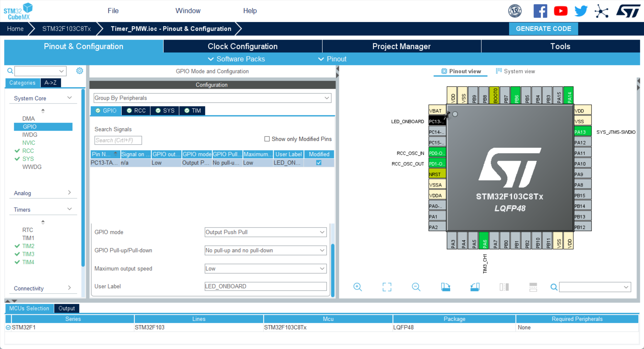644x349 pixels.
Task: Select the BOOT0 pin on the chip
Action: point(495,95)
